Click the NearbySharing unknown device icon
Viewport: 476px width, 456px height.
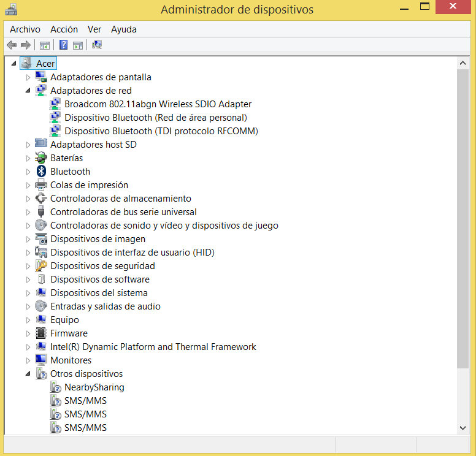point(55,387)
